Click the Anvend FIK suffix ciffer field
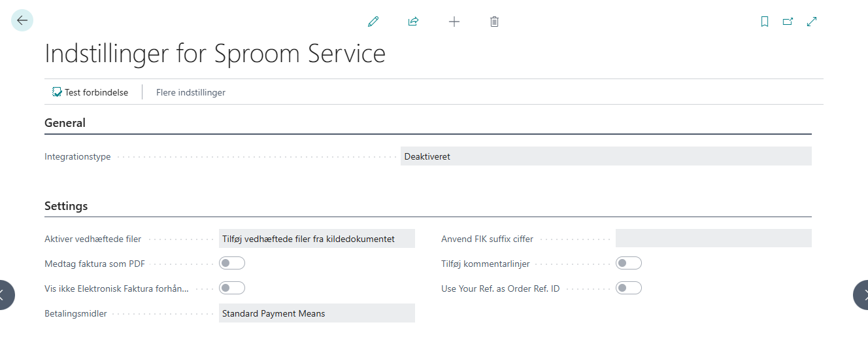The height and width of the screenshot is (348, 868). coord(714,238)
